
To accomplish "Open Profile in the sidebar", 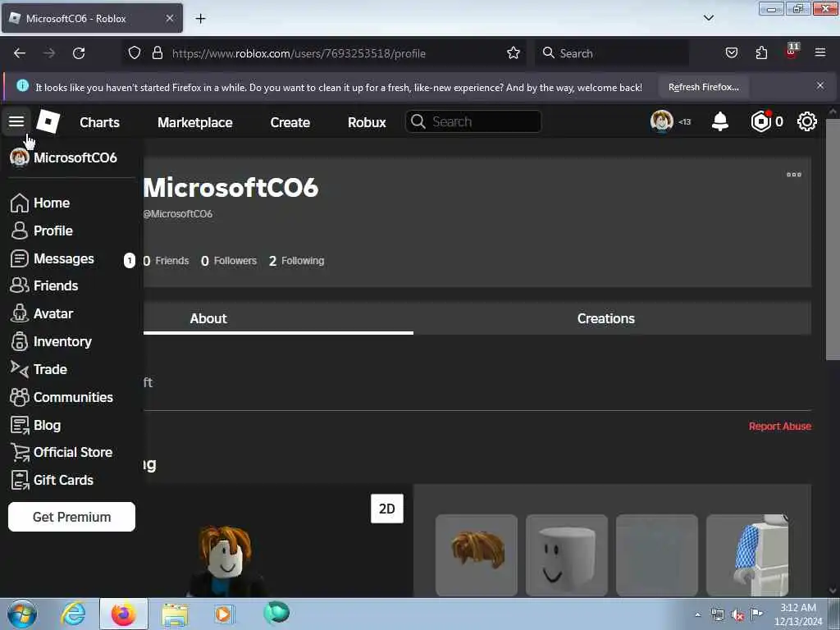I will [x=53, y=231].
